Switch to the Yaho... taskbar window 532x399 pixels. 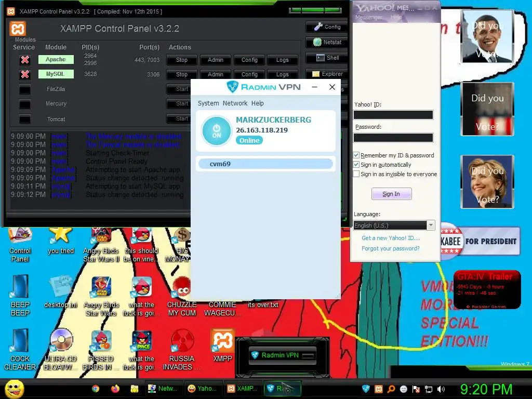tap(203, 389)
